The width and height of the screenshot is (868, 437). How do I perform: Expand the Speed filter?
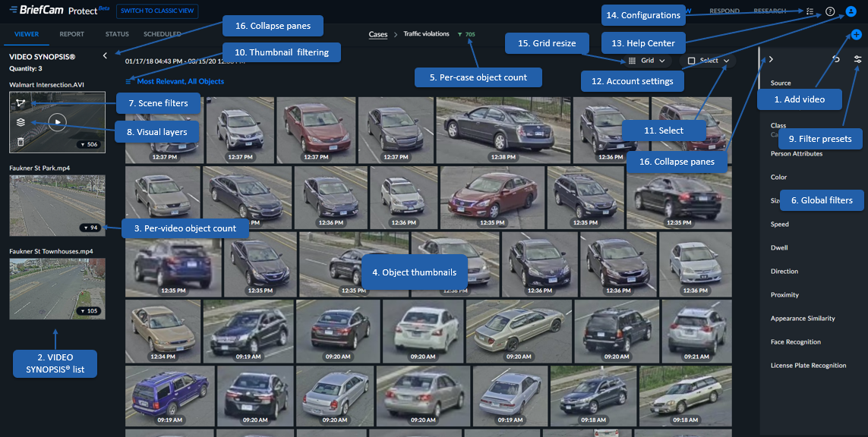779,224
